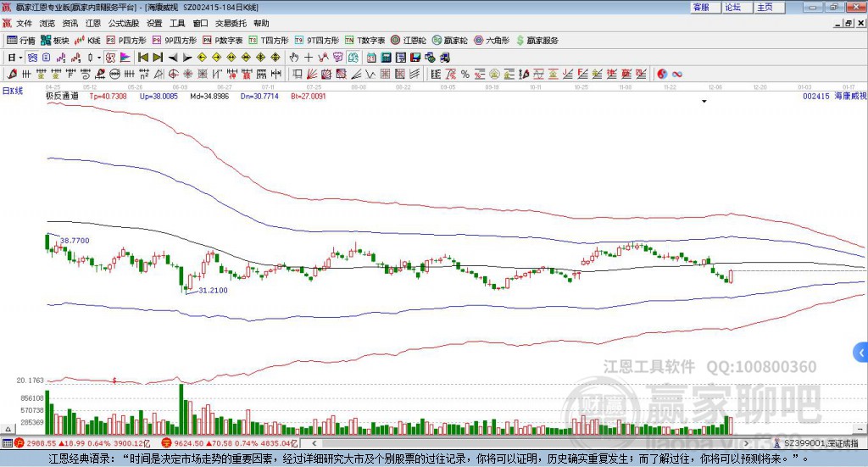Step chart right with black right arrow
This screenshot has width=868, height=467.
pyautogui.click(x=187, y=58)
